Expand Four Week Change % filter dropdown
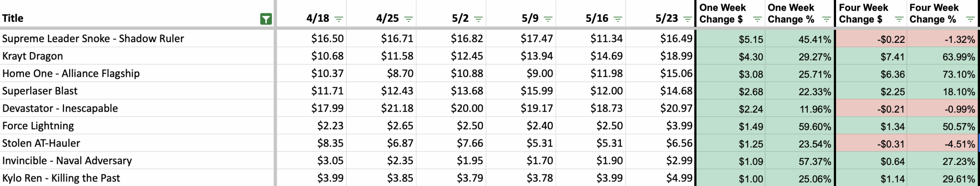Image resolution: width=980 pixels, height=186 pixels. point(970,19)
